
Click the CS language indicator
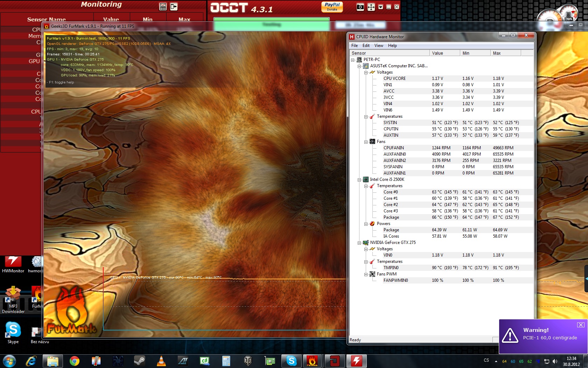coord(486,360)
